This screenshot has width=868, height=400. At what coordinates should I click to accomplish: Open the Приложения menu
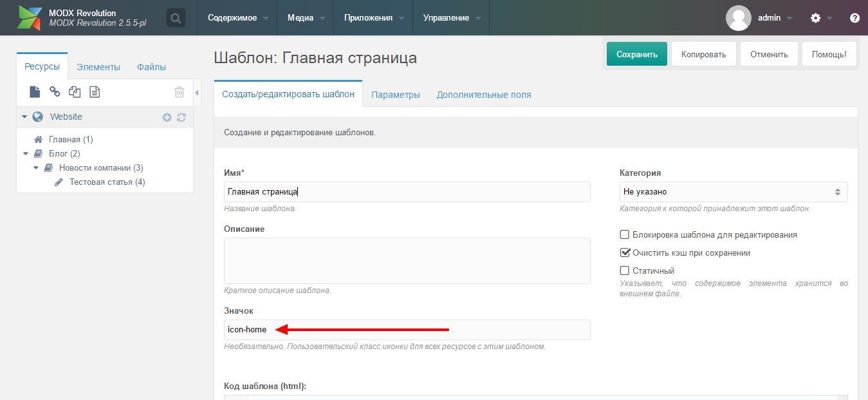[373, 18]
